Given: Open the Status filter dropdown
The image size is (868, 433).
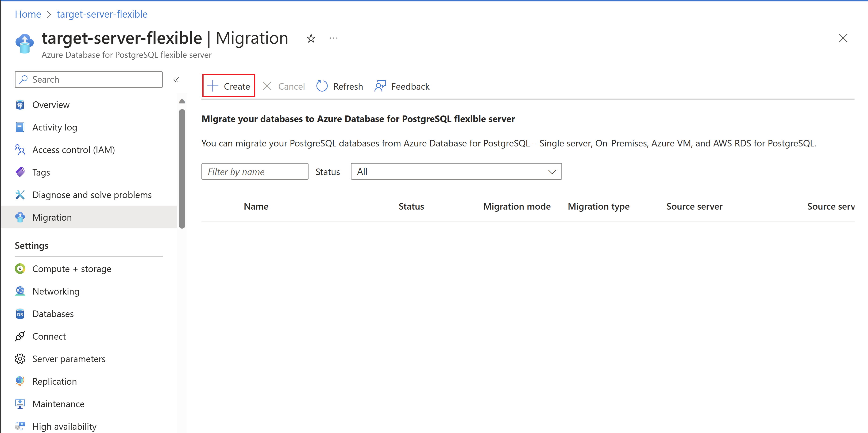Looking at the screenshot, I should (456, 171).
